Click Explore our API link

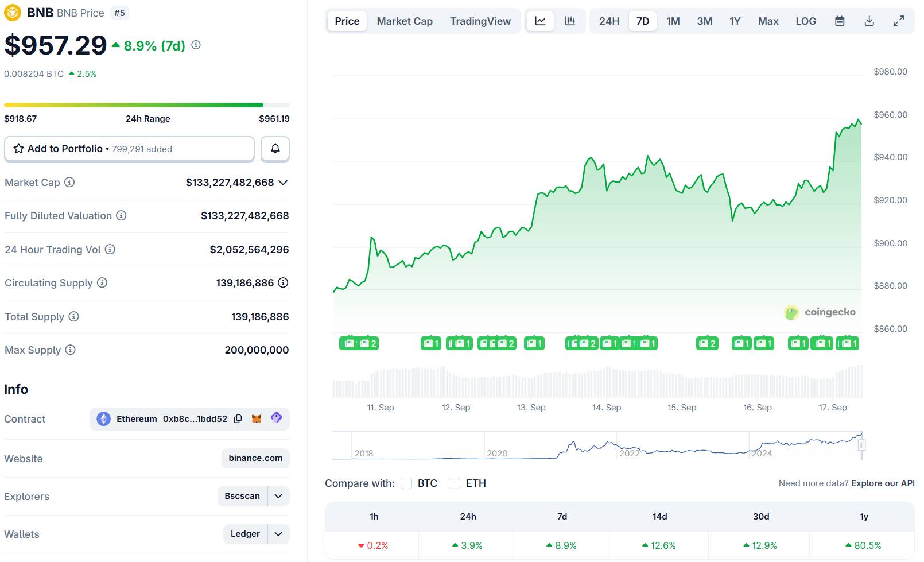pyautogui.click(x=883, y=483)
